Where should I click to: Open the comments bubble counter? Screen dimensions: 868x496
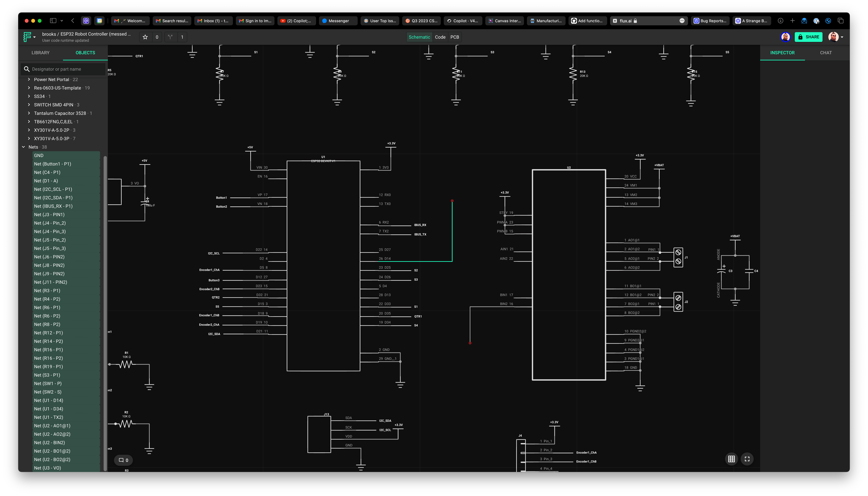(123, 460)
